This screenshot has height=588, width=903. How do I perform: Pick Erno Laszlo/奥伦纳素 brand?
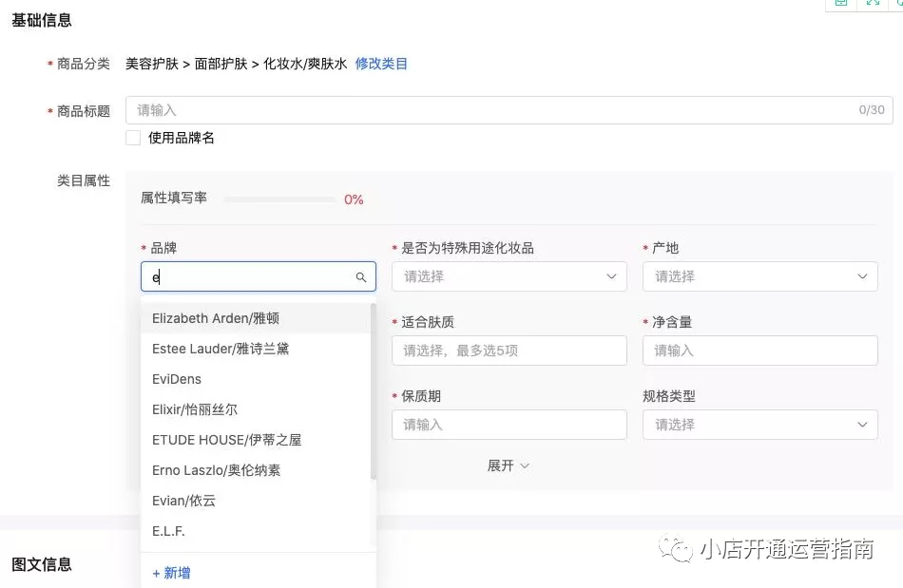point(256,470)
